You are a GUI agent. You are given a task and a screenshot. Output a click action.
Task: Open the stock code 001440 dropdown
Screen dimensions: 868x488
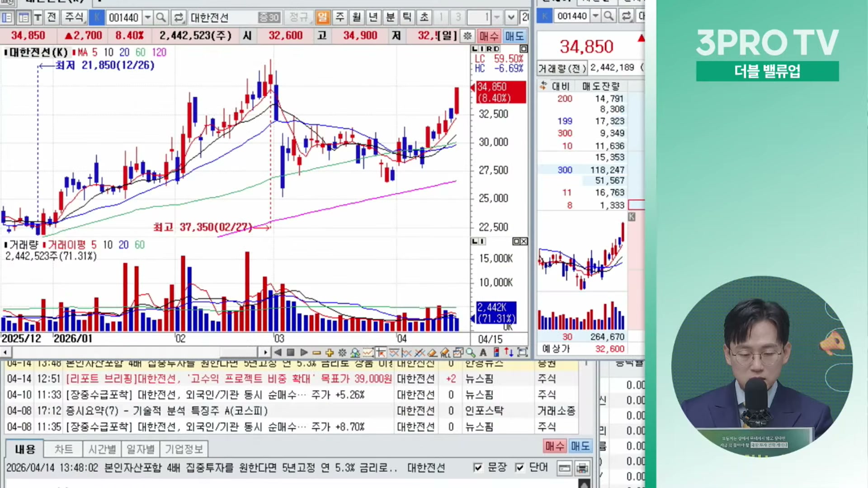[147, 18]
